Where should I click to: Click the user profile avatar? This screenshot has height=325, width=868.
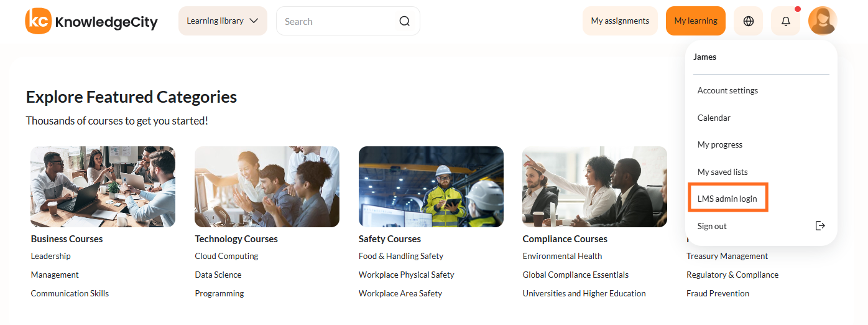tap(823, 21)
